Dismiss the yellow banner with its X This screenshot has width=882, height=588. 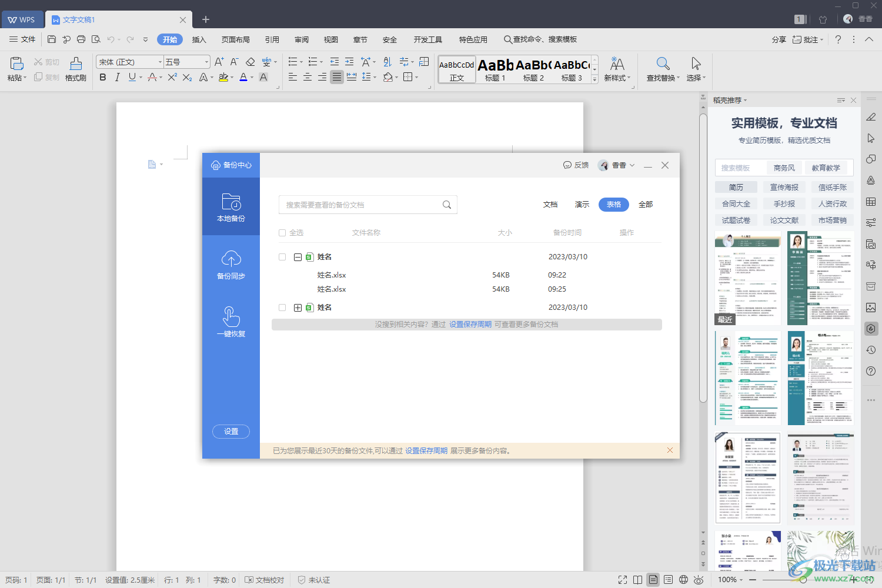tap(670, 450)
